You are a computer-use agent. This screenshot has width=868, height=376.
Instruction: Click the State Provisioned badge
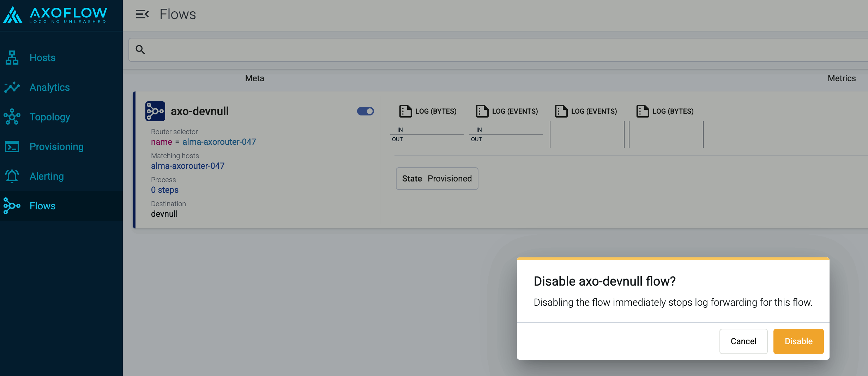tap(437, 179)
